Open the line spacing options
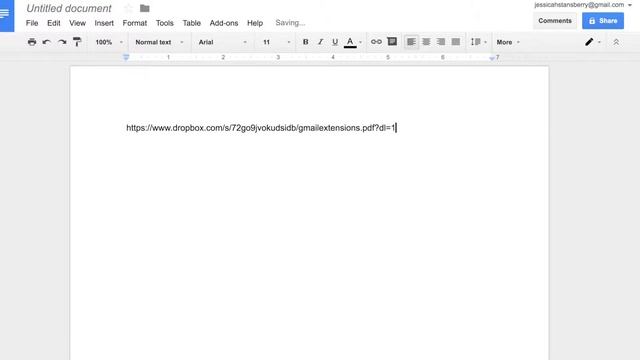Image resolution: width=640 pixels, height=360 pixels. click(x=478, y=42)
